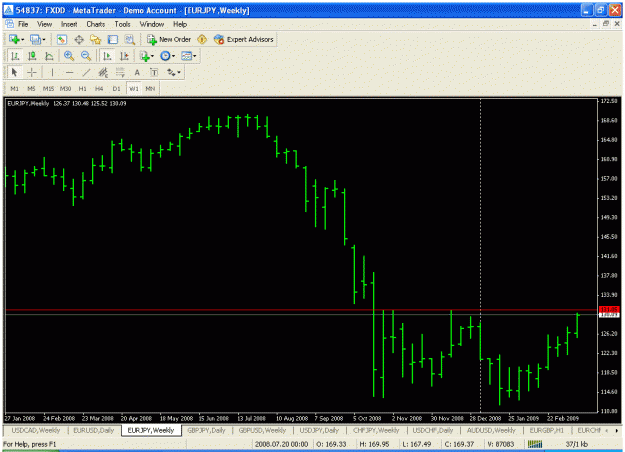
Task: Click the Arrows objects icon
Action: (171, 73)
